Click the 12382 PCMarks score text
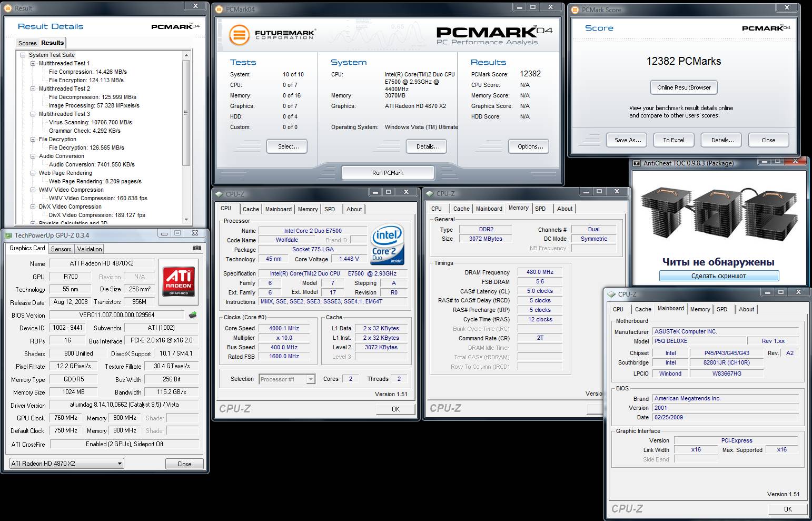This screenshot has width=812, height=521. [x=684, y=61]
